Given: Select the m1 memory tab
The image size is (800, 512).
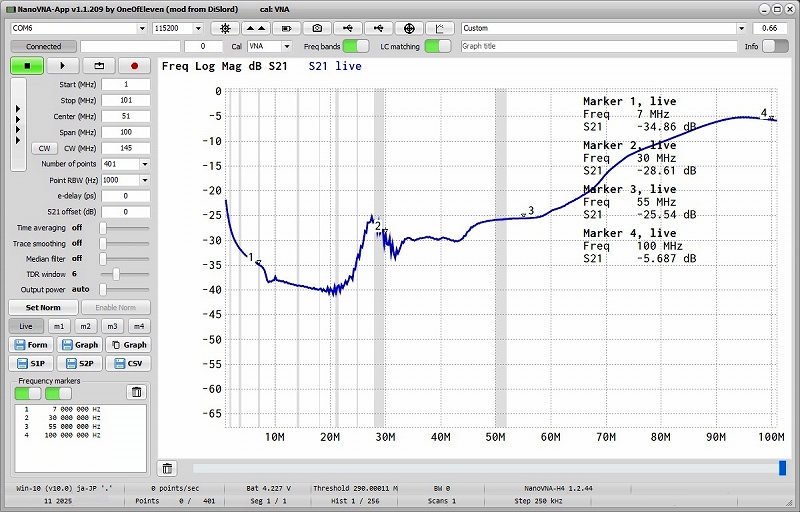Looking at the screenshot, I should pyautogui.click(x=59, y=326).
